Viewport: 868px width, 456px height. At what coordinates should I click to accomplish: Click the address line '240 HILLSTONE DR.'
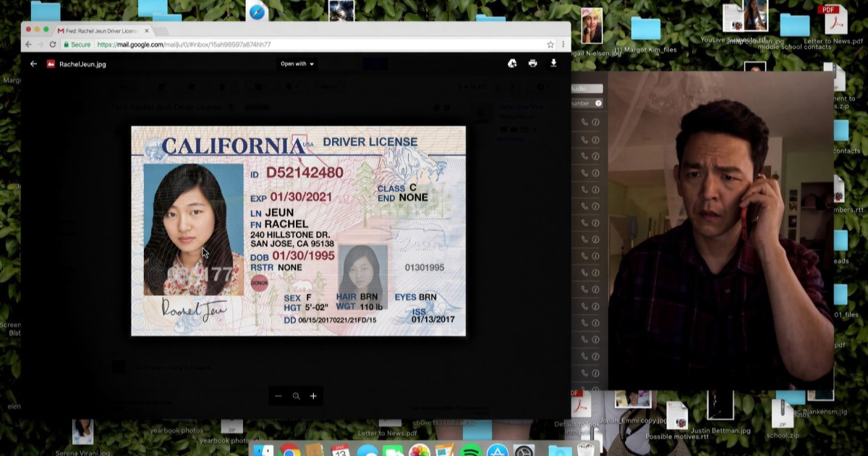pos(290,235)
